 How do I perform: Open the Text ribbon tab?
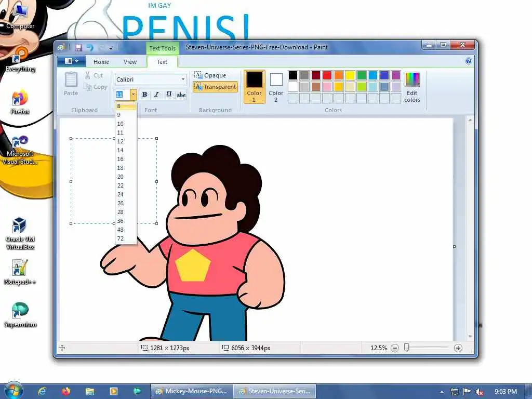162,62
